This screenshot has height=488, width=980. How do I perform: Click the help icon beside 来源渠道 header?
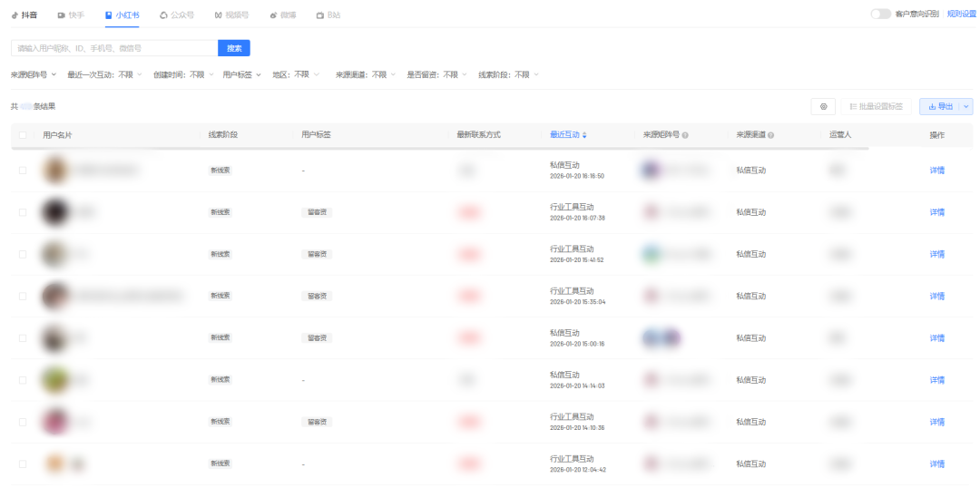[770, 135]
